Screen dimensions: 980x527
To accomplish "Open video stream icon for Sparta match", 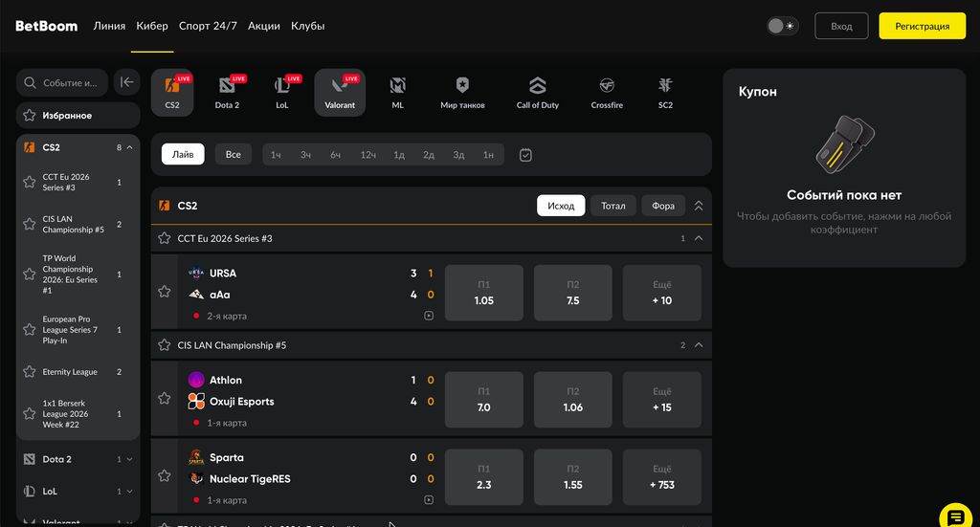I will coord(429,499).
